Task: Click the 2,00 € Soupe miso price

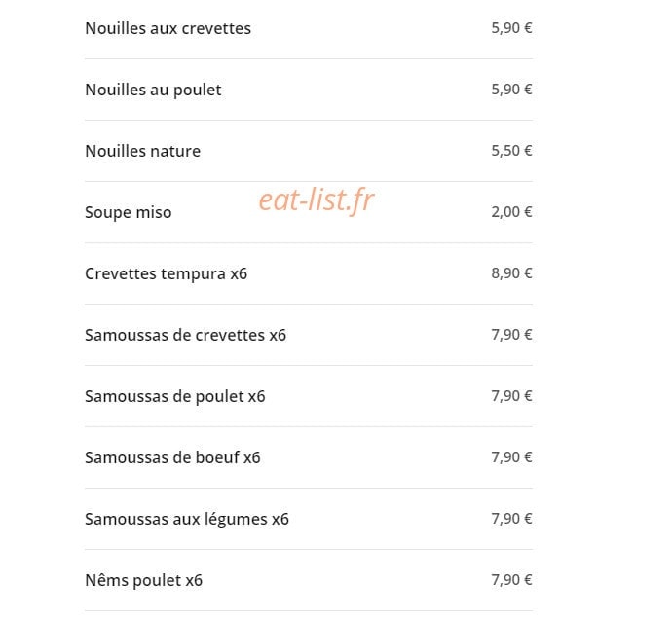Action: point(511,212)
